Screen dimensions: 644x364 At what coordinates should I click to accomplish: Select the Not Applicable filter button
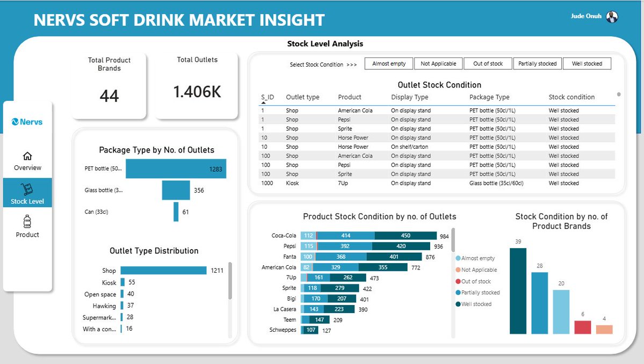438,63
